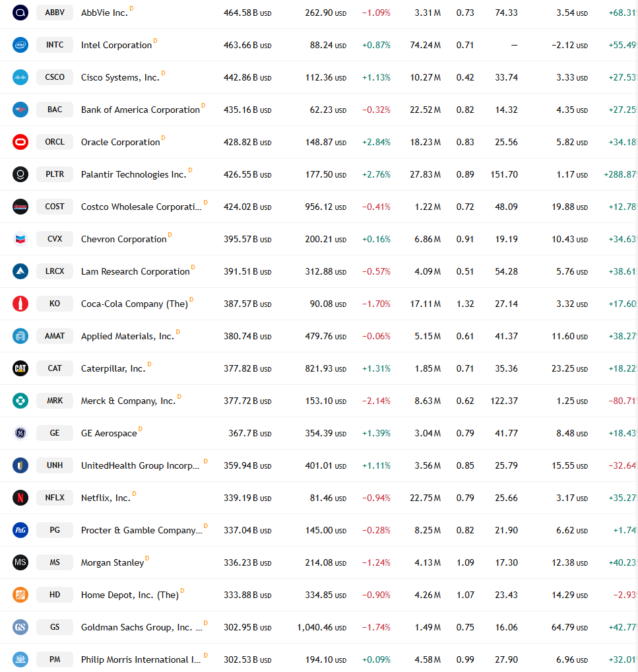Open the LRCX ticker badge
Screen dimensions: 638x672
[55, 271]
